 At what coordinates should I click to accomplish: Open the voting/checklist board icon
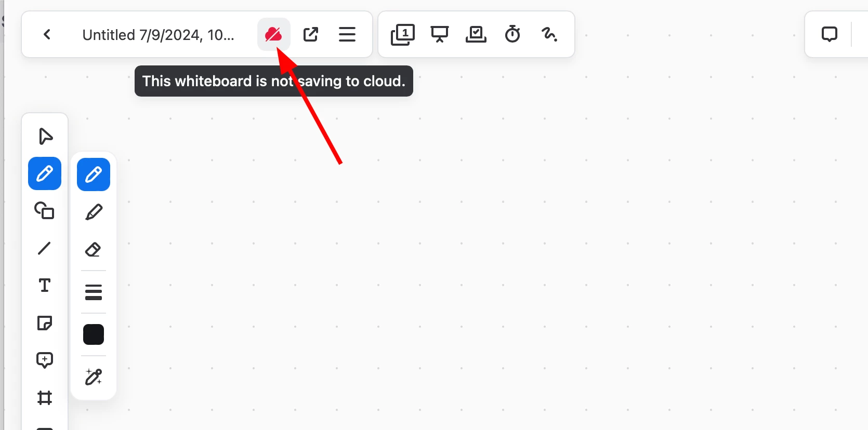point(476,34)
